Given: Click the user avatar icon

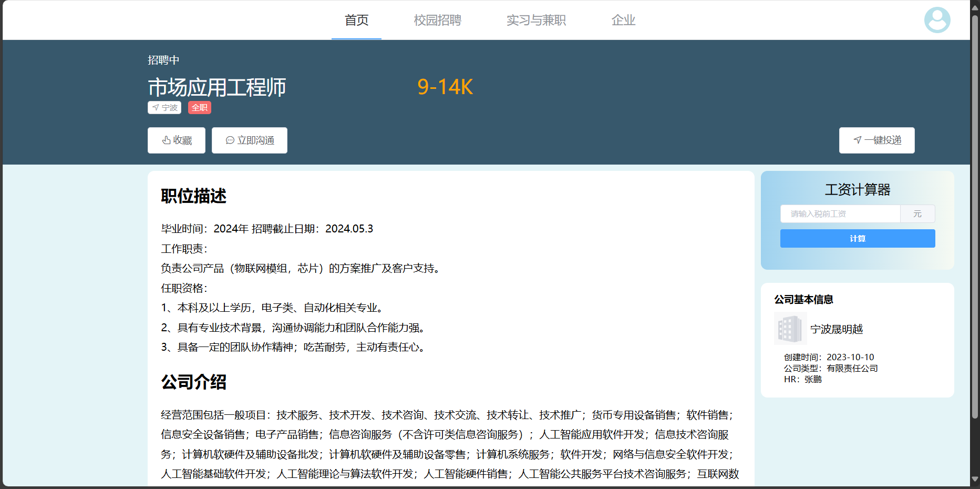Looking at the screenshot, I should 937,20.
